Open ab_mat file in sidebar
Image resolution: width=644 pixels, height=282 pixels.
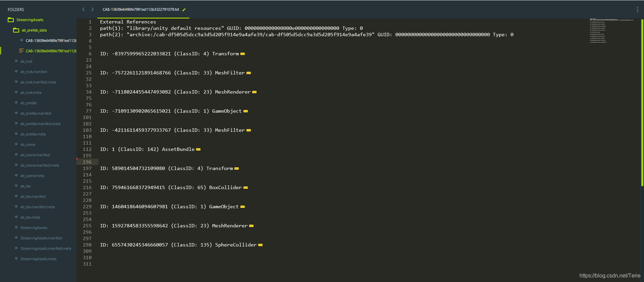(x=26, y=61)
